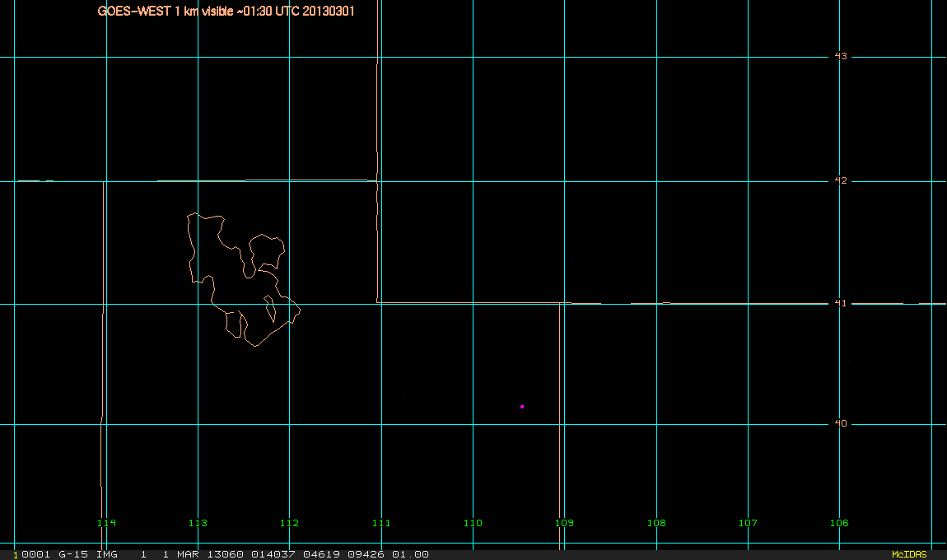Select the latitude label 41
Viewport: 947px width, 560px height.
click(841, 303)
